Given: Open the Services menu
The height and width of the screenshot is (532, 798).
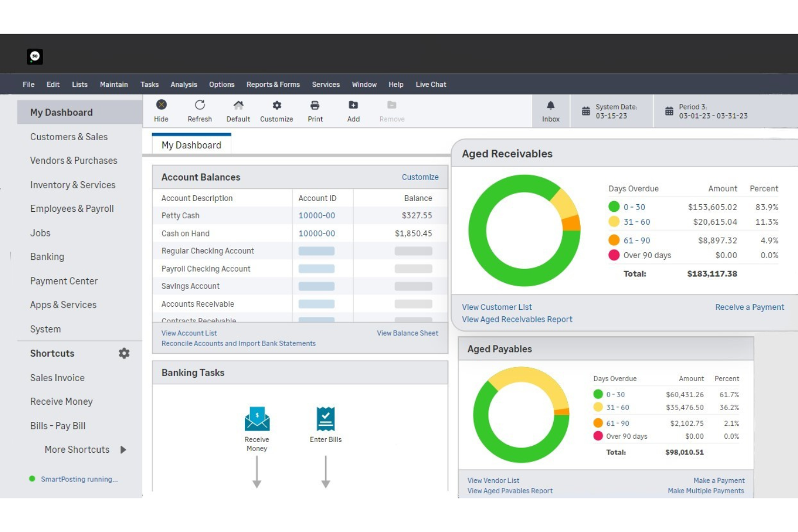Looking at the screenshot, I should pyautogui.click(x=326, y=85).
